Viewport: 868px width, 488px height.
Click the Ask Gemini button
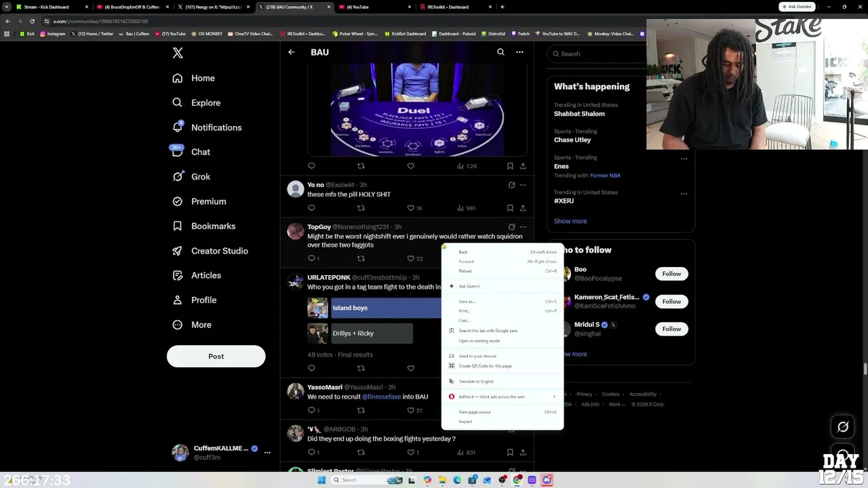(x=797, y=7)
